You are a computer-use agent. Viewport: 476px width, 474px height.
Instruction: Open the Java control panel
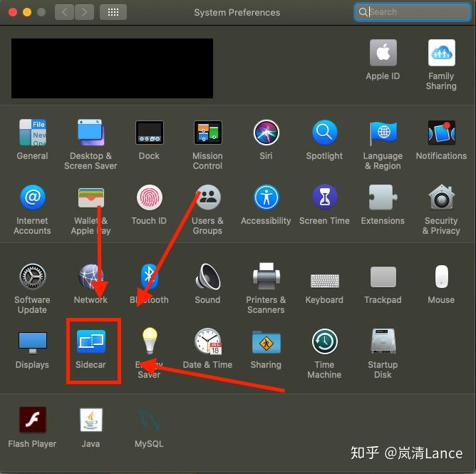pos(90,420)
